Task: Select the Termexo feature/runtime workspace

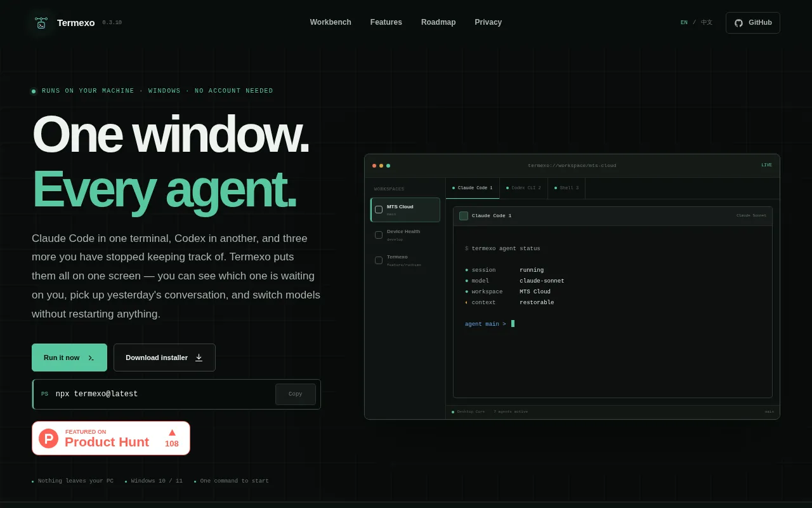Action: pos(405,260)
